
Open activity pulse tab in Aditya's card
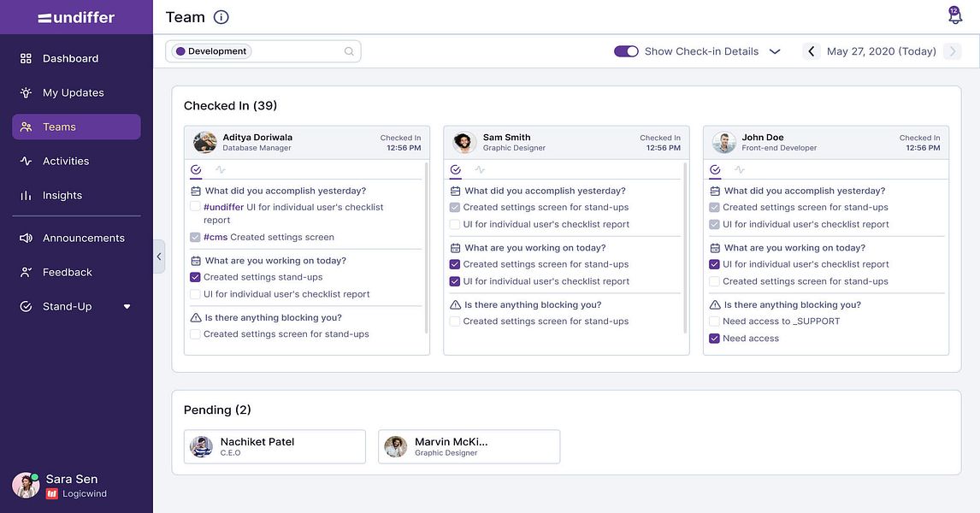pos(220,169)
